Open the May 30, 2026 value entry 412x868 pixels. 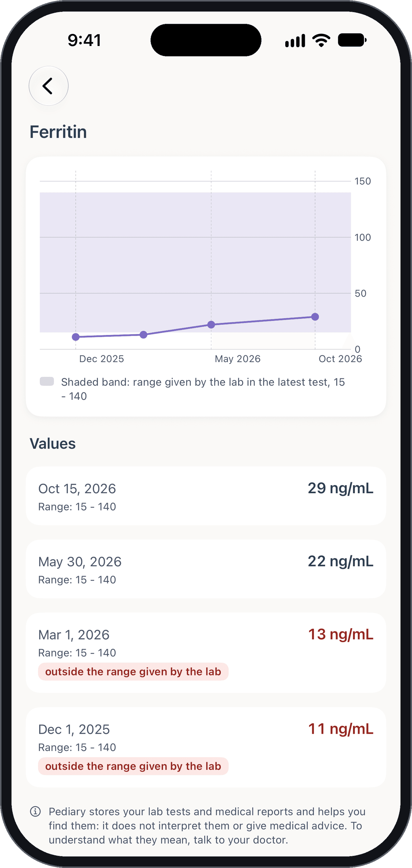(206, 569)
